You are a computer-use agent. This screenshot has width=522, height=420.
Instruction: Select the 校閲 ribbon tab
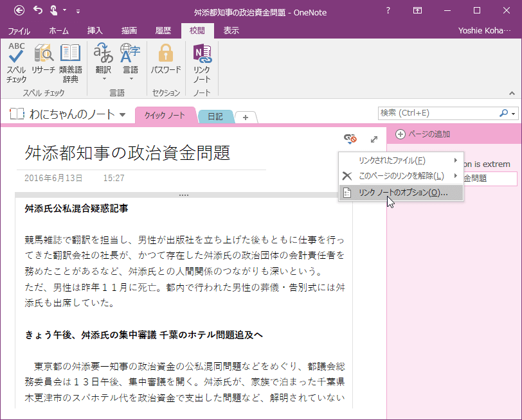point(197,31)
